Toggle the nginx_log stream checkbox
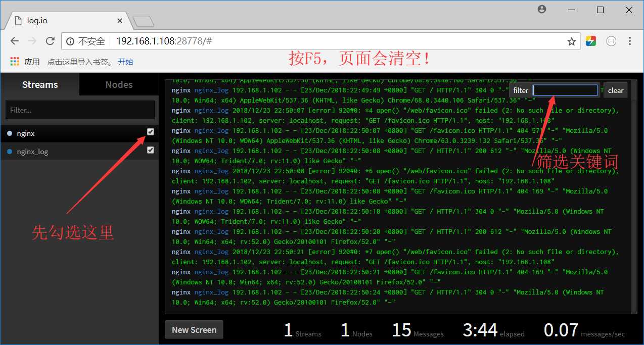This screenshot has height=345, width=644. (x=151, y=150)
